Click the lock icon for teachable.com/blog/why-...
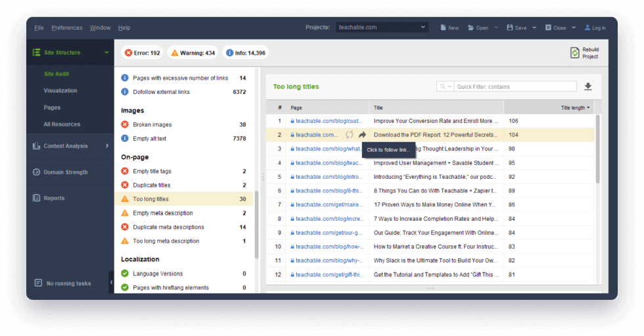 [x=292, y=260]
